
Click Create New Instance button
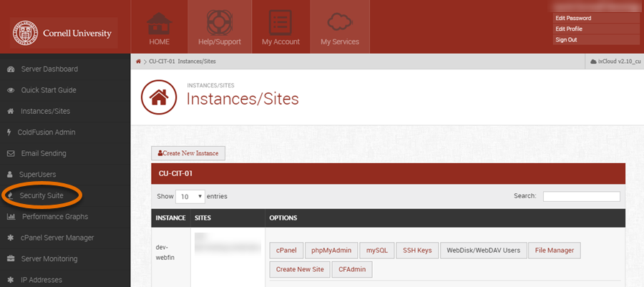pos(188,153)
